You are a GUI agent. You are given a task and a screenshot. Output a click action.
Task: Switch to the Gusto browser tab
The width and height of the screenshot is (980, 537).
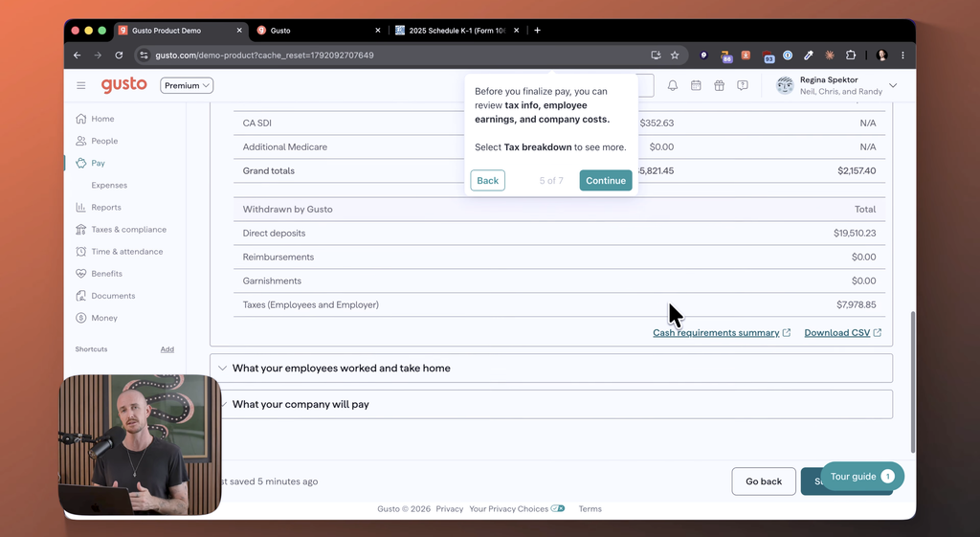pos(316,30)
